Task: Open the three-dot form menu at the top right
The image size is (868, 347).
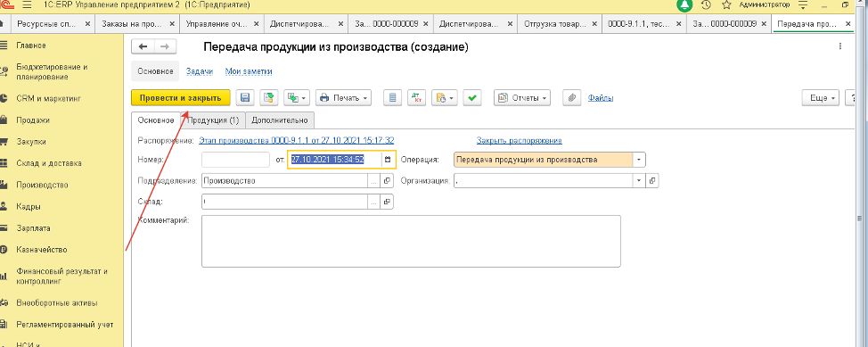Action: 840,46
